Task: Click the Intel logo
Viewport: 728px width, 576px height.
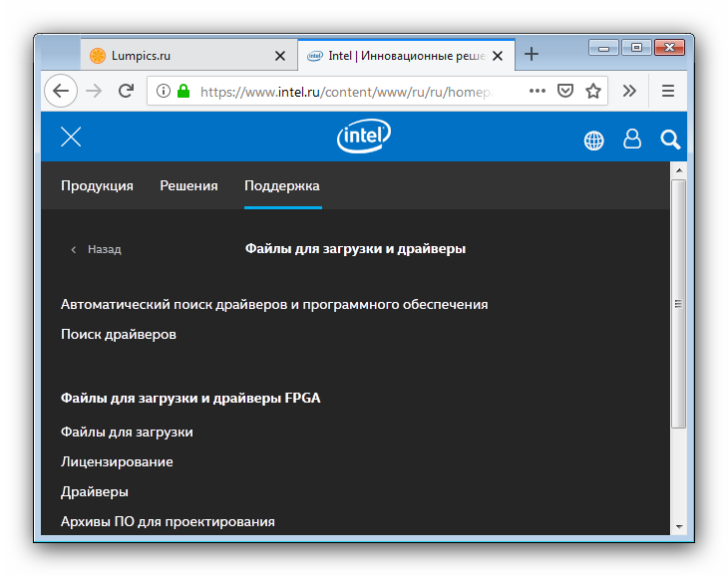Action: click(x=364, y=137)
